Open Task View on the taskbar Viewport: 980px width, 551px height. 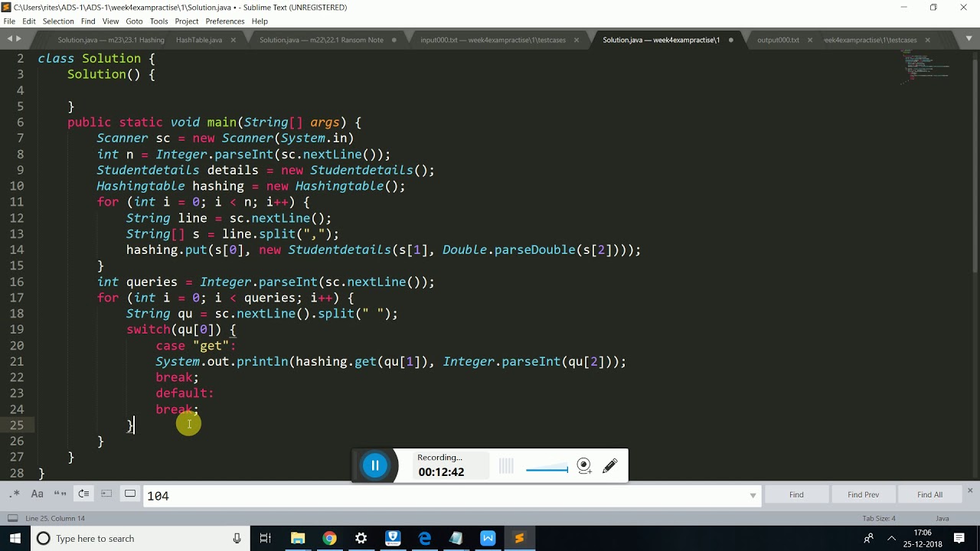tap(266, 539)
